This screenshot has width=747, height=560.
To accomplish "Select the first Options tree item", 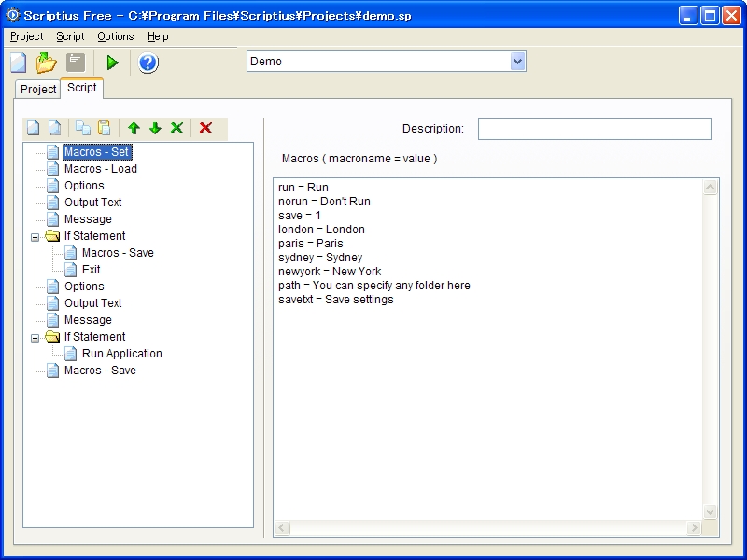I will coord(84,186).
